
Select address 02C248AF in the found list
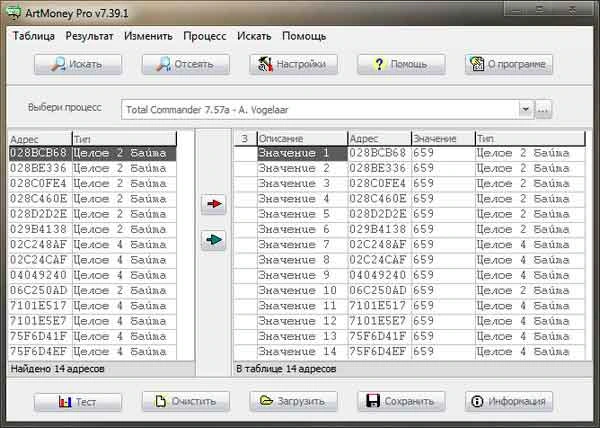coord(39,245)
